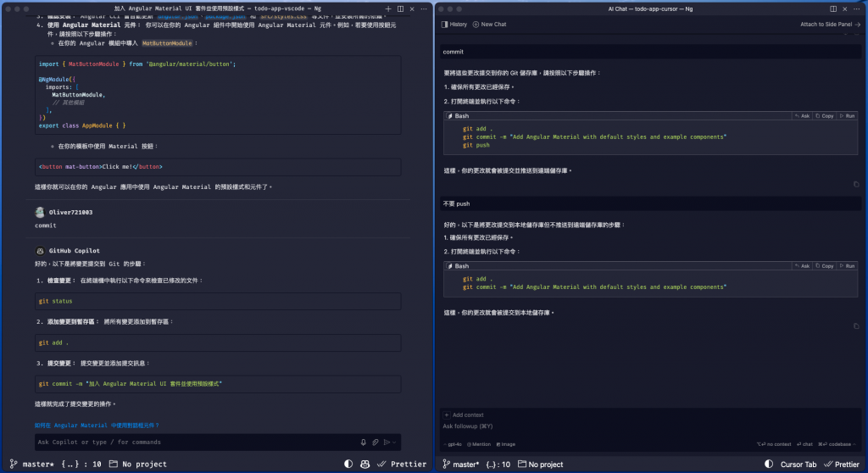Run the first Bash block with git push
The width and height of the screenshot is (868, 473).
click(x=848, y=116)
